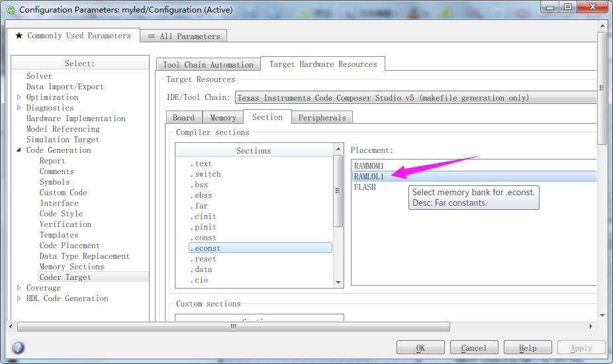Click the configuration gear icon in title bar
The image size is (613, 364).
tap(11, 10)
